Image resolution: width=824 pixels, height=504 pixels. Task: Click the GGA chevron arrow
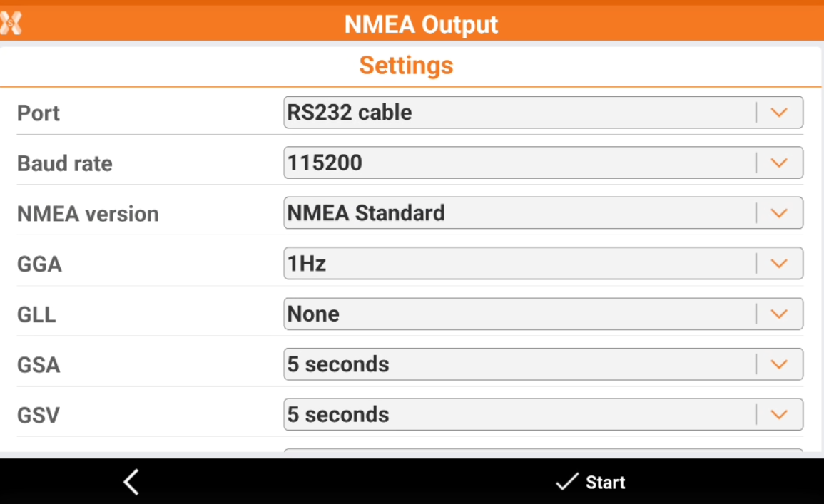pos(779,264)
